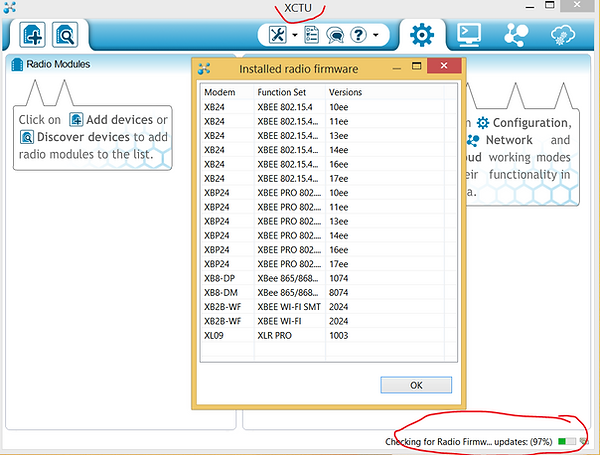Viewport: 600px width, 455px height.
Task: Select the XB24 row with version 10ee
Action: 328,107
